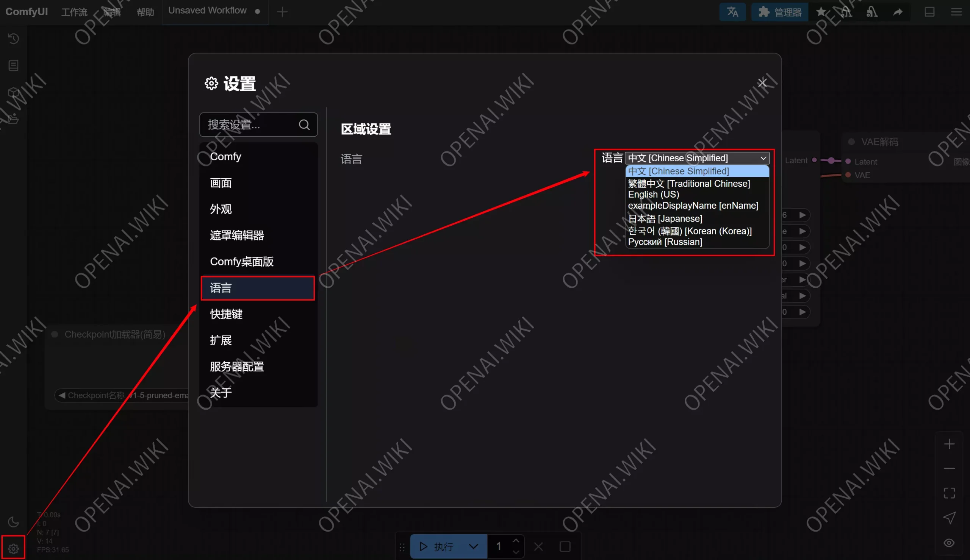Click the search magnifier icon in settings

coord(304,125)
